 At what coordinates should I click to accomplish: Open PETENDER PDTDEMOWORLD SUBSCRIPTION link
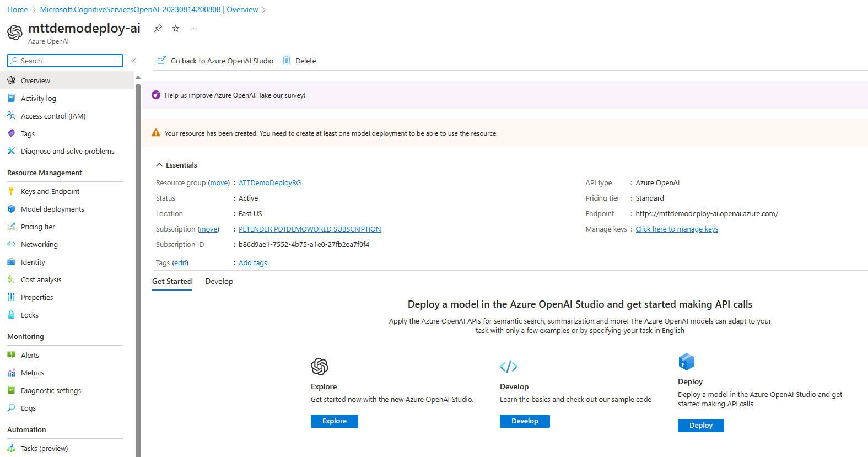point(310,229)
